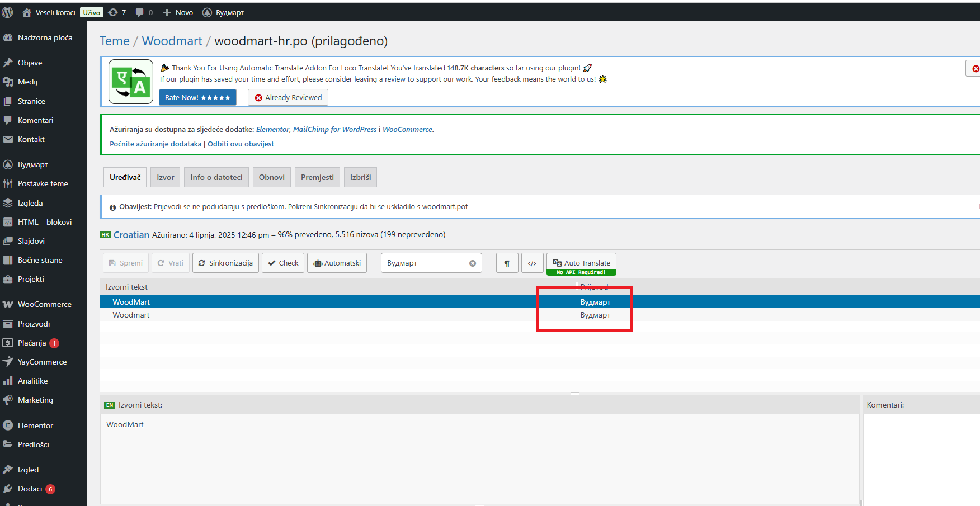Switch to the Uređivač tab
Image resolution: width=980 pixels, height=506 pixels.
[125, 177]
